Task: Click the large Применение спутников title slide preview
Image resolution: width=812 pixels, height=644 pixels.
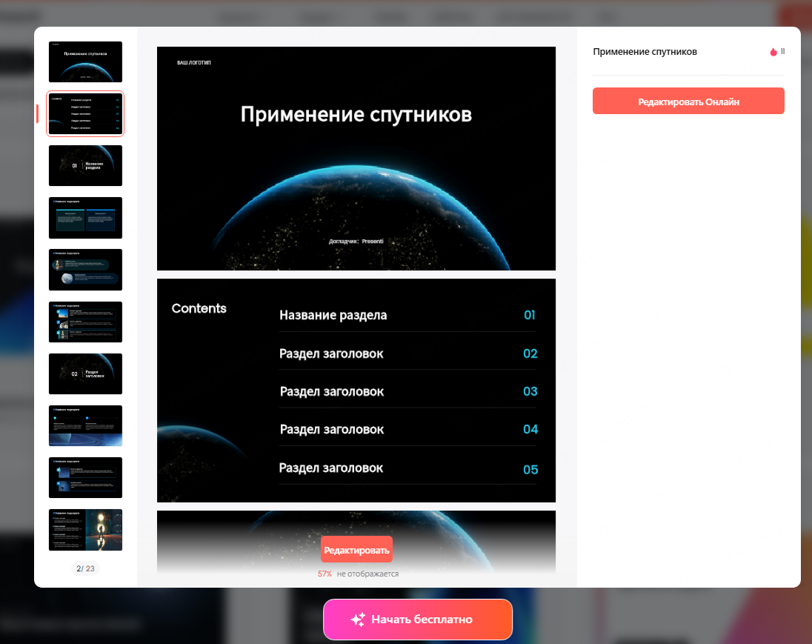Action: [356, 159]
